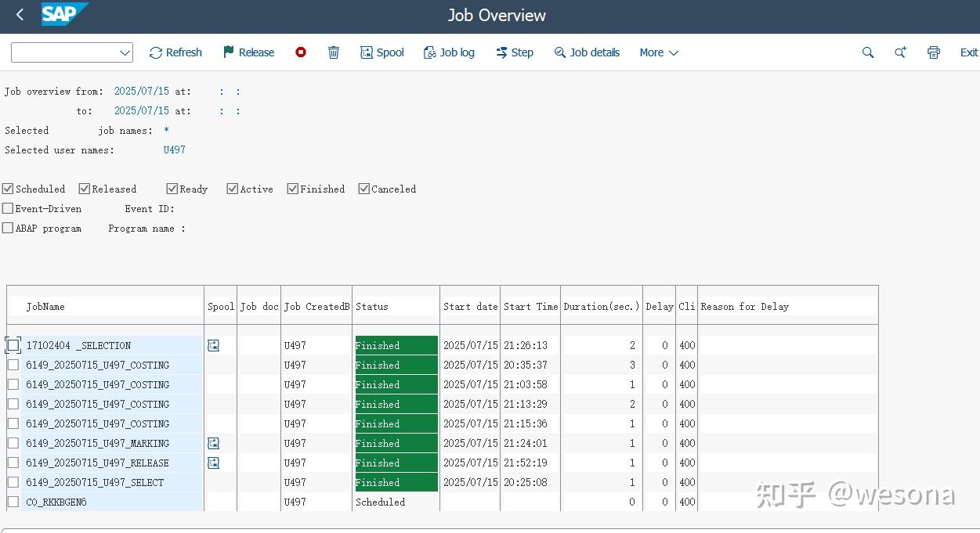This screenshot has width=980, height=533.
Task: Click the Release button with flag
Action: [248, 52]
